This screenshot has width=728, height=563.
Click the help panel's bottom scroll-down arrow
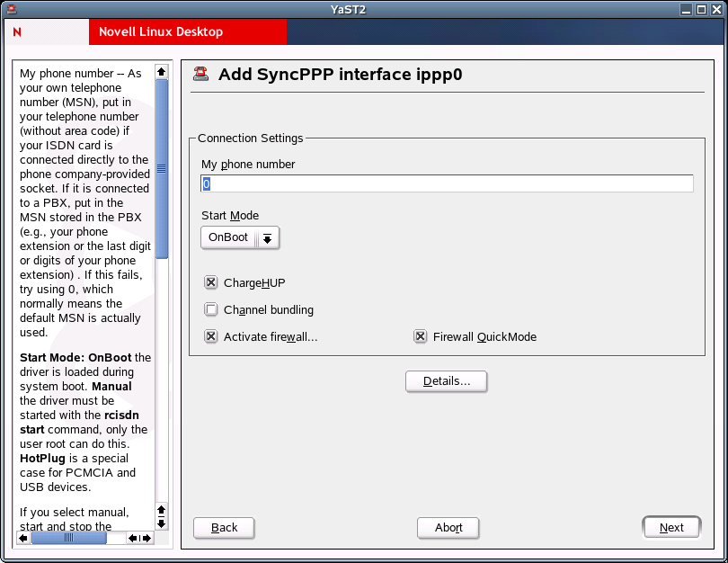(x=161, y=523)
